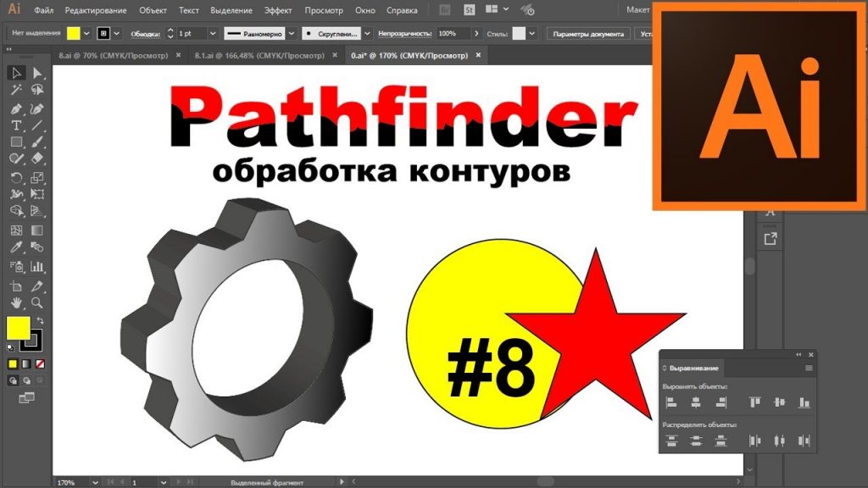Open the Стиль graphic style dropdown
868x488 pixels.
(x=532, y=34)
